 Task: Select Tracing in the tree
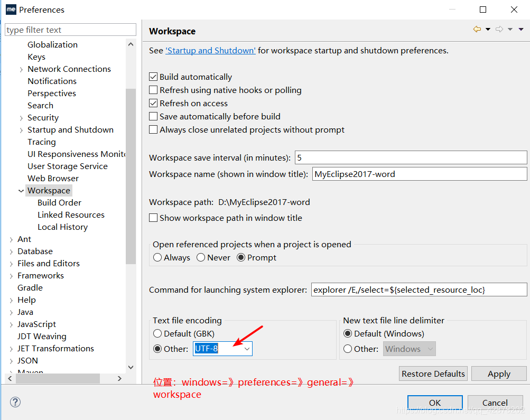click(x=42, y=142)
